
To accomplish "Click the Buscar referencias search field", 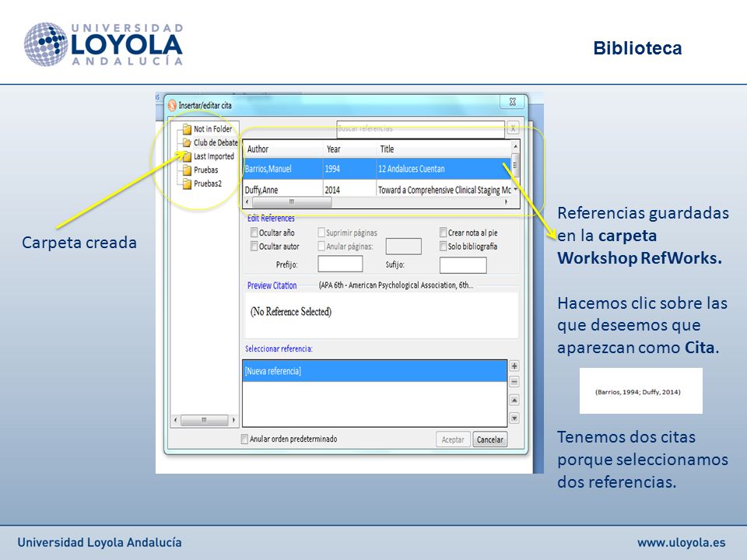I will point(420,128).
